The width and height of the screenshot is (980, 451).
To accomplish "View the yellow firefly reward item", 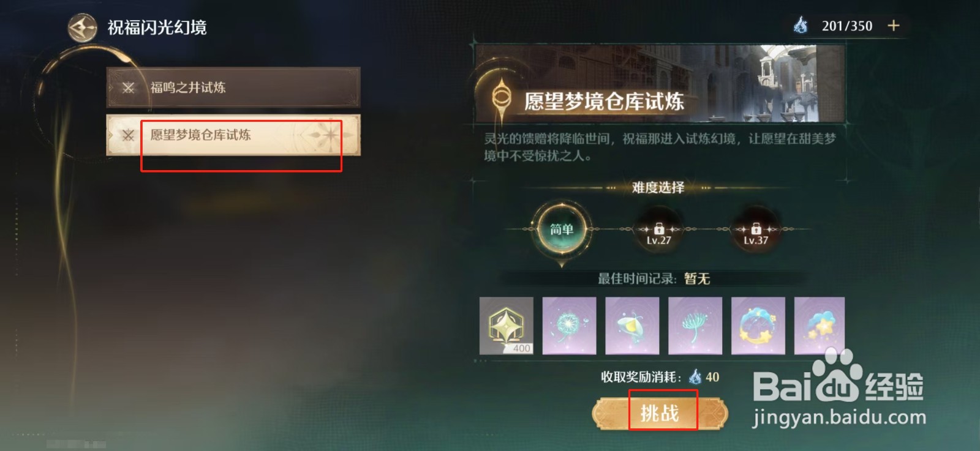I will 632,326.
